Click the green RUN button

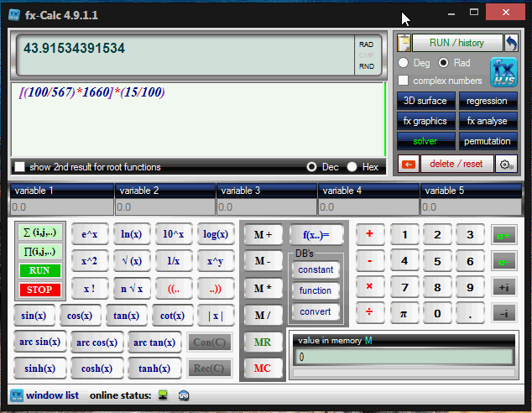pyautogui.click(x=40, y=271)
